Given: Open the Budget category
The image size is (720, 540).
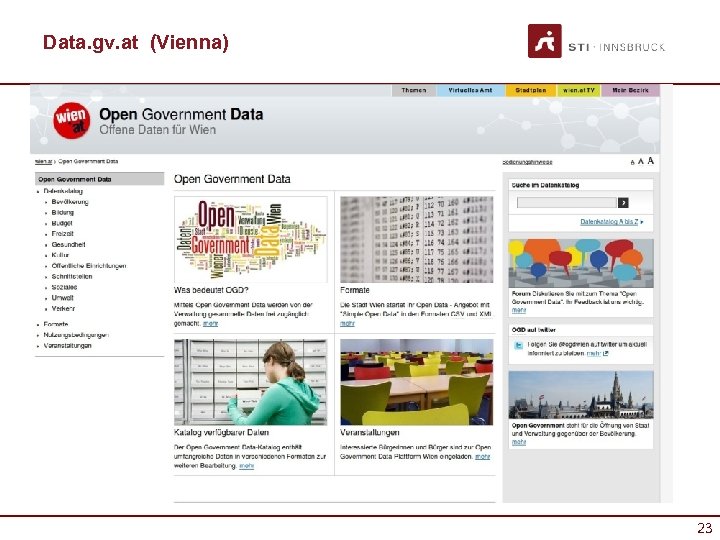Looking at the screenshot, I should pos(62,223).
